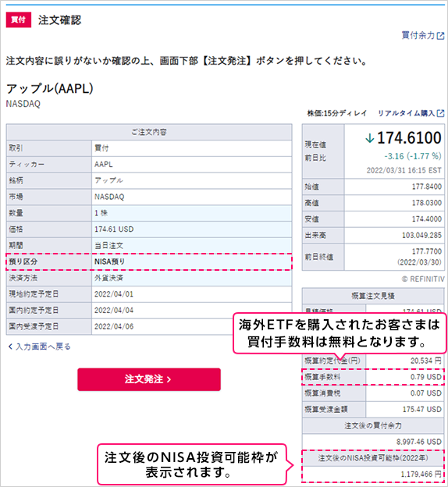448x487 pixels.
Task: Click the 期間 value 当日注文
Action: point(108,245)
